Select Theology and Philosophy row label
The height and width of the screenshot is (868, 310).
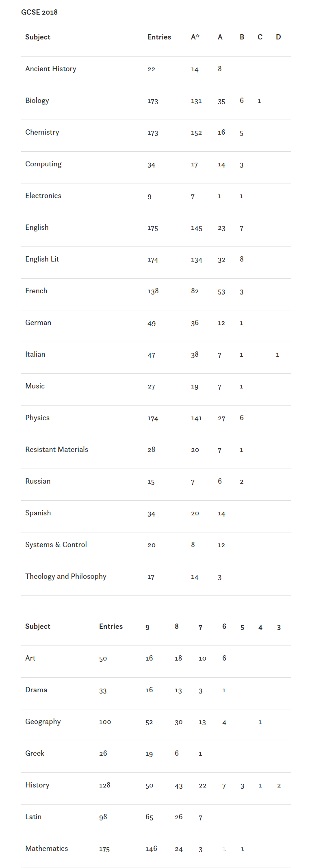click(66, 576)
